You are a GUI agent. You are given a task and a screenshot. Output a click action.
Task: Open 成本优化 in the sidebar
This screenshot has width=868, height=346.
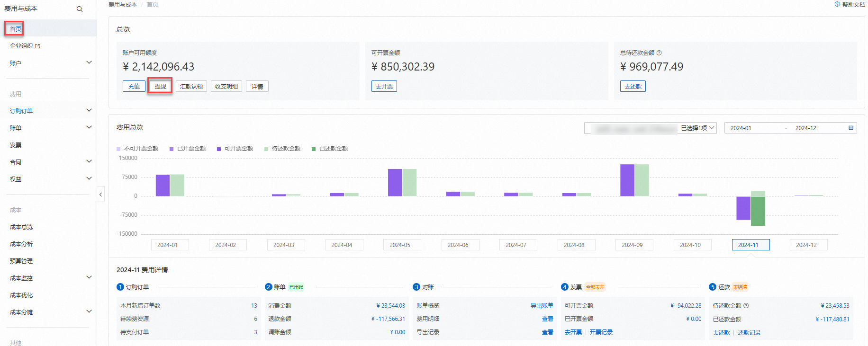click(x=21, y=295)
